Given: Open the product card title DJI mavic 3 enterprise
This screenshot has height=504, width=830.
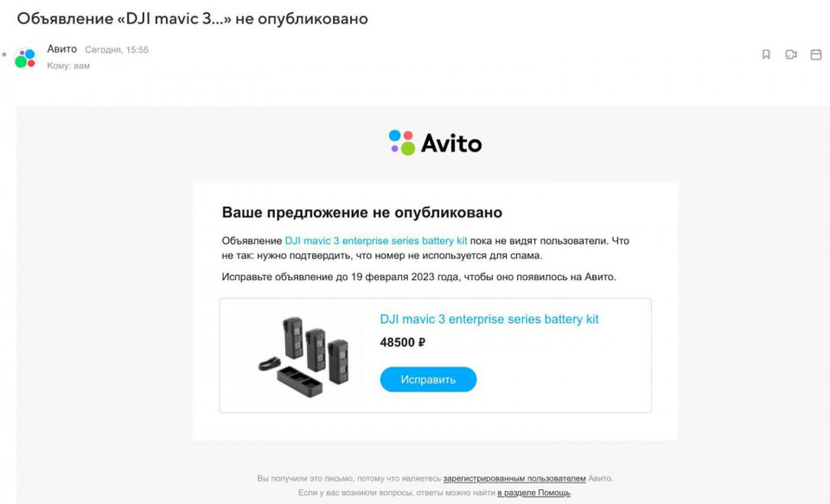Looking at the screenshot, I should pyautogui.click(x=489, y=319).
